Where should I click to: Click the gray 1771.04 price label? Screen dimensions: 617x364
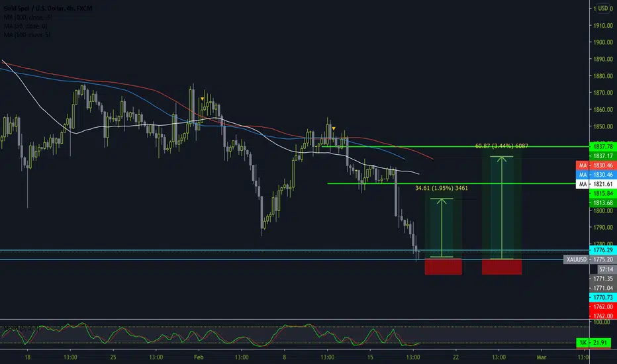[603, 288]
